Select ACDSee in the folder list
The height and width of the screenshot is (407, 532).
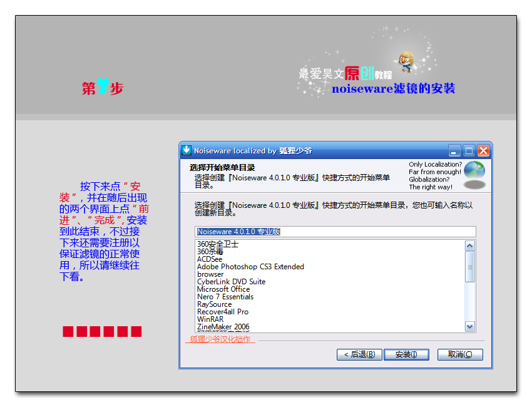[x=210, y=259]
